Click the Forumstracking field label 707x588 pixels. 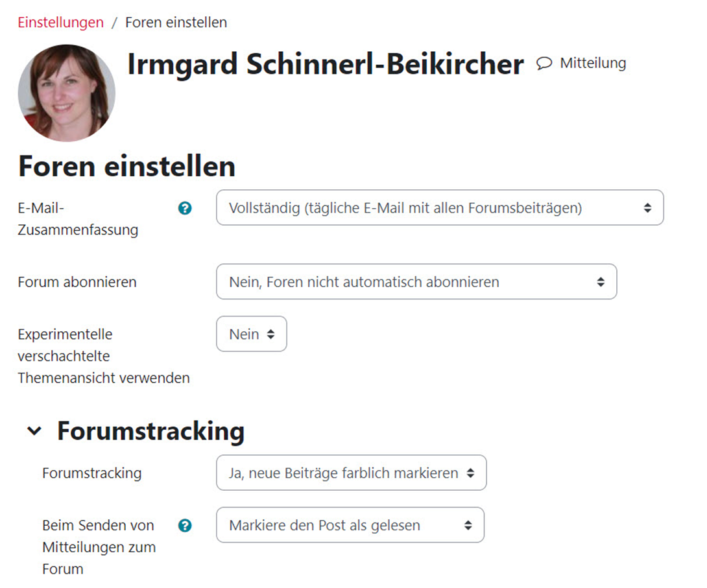coord(91,473)
